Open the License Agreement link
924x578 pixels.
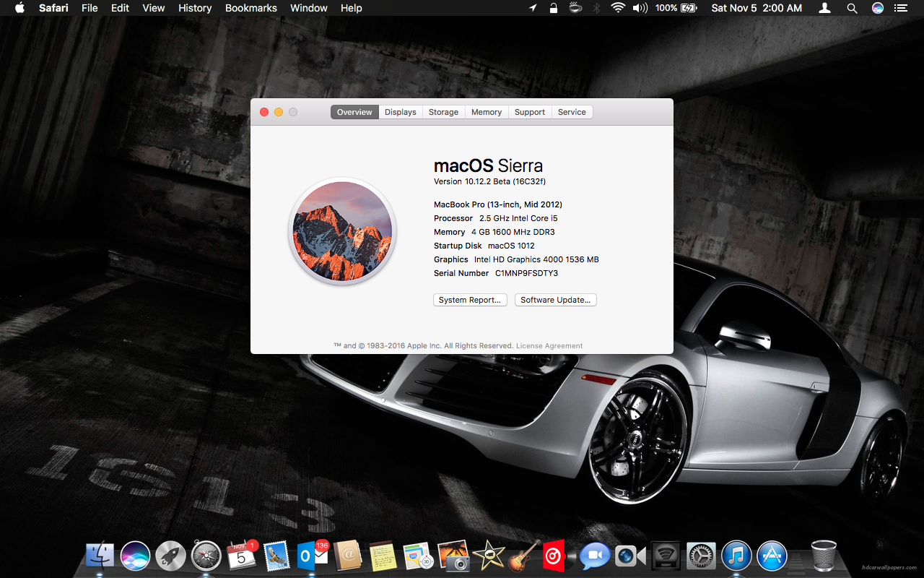pos(549,346)
